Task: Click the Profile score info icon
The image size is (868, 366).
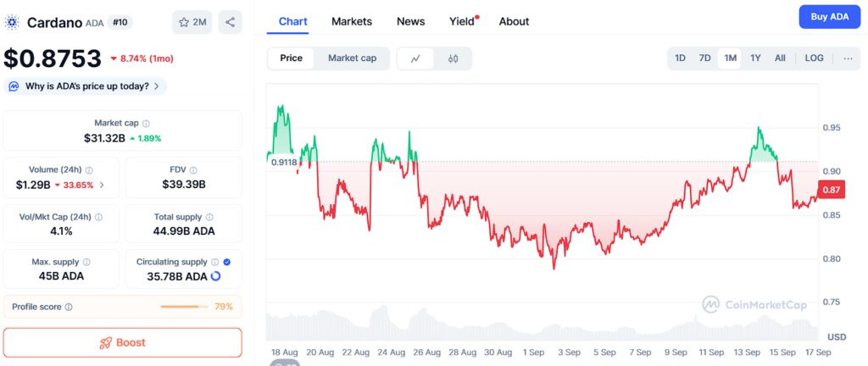Action: (x=69, y=307)
